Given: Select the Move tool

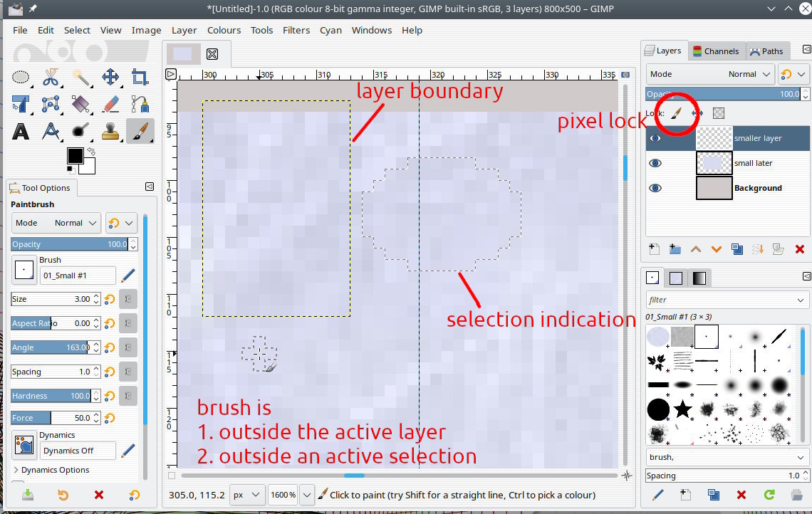Looking at the screenshot, I should point(110,78).
